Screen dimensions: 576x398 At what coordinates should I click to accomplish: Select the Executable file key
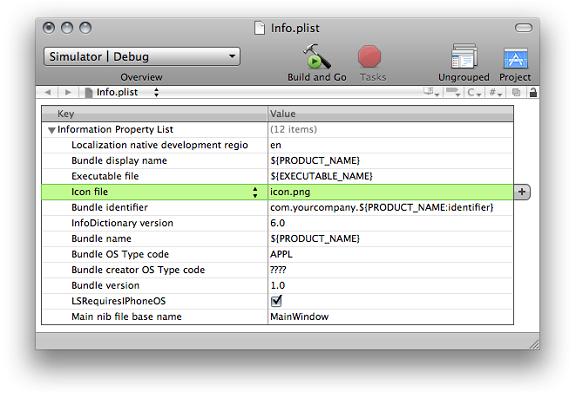(105, 176)
